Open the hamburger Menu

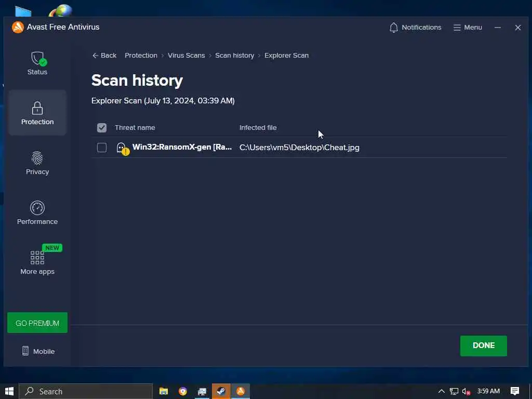pos(468,28)
